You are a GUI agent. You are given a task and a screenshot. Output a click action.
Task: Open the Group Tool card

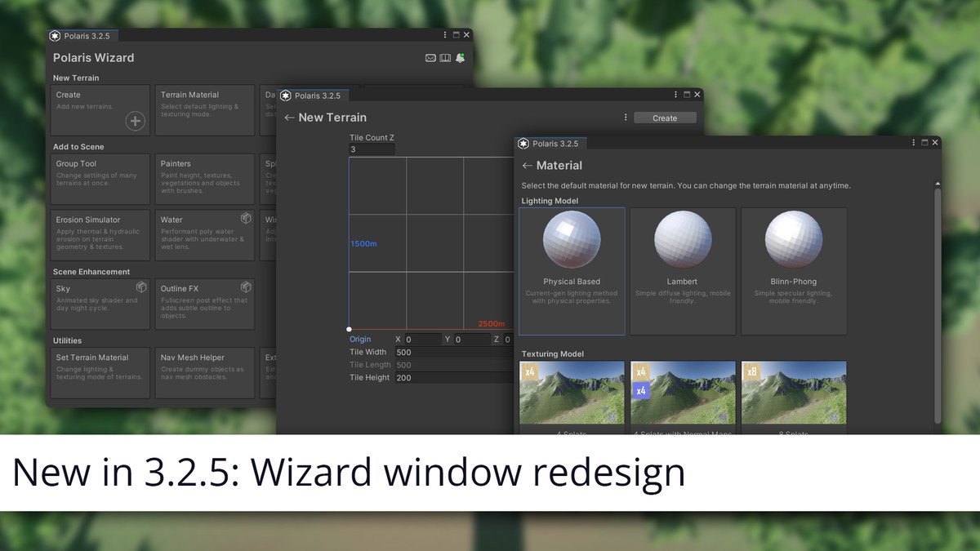click(x=101, y=179)
